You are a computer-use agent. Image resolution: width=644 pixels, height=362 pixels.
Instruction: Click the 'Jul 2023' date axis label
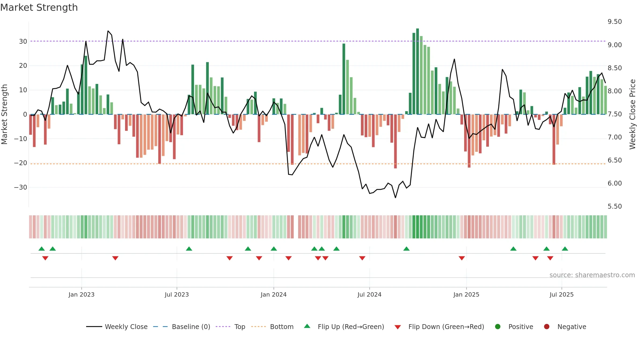coord(177,294)
